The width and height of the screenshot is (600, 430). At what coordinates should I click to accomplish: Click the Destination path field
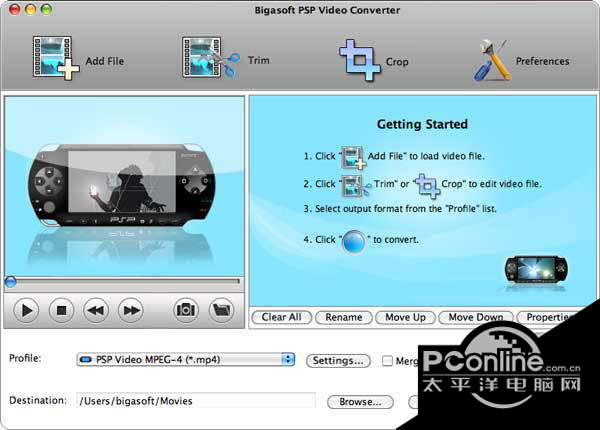point(196,401)
